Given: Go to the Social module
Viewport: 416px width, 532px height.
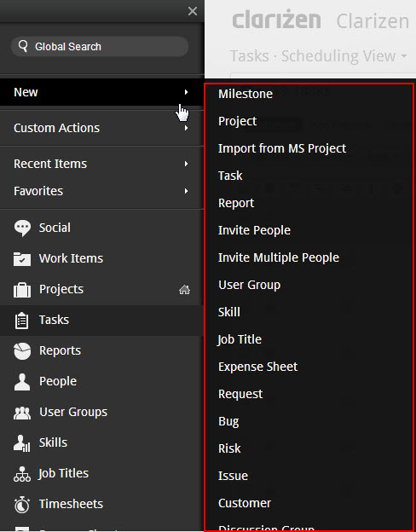Looking at the screenshot, I should click(x=55, y=228).
